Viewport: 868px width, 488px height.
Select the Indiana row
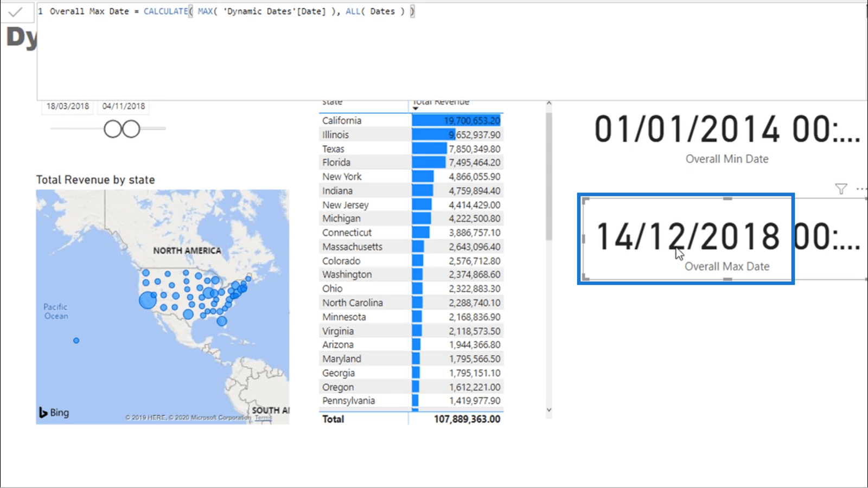[x=411, y=191]
